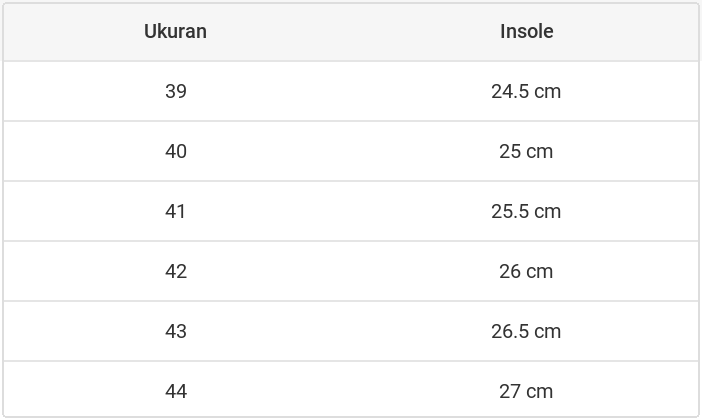Highlight the table row for Ukuran 42
Image resolution: width=702 pixels, height=420 pixels.
[350, 271]
